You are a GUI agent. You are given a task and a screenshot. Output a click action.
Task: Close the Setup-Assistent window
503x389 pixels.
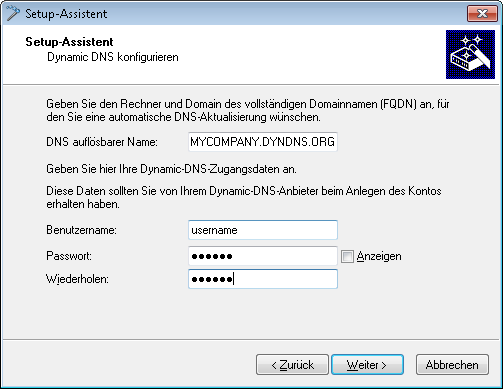[482, 13]
